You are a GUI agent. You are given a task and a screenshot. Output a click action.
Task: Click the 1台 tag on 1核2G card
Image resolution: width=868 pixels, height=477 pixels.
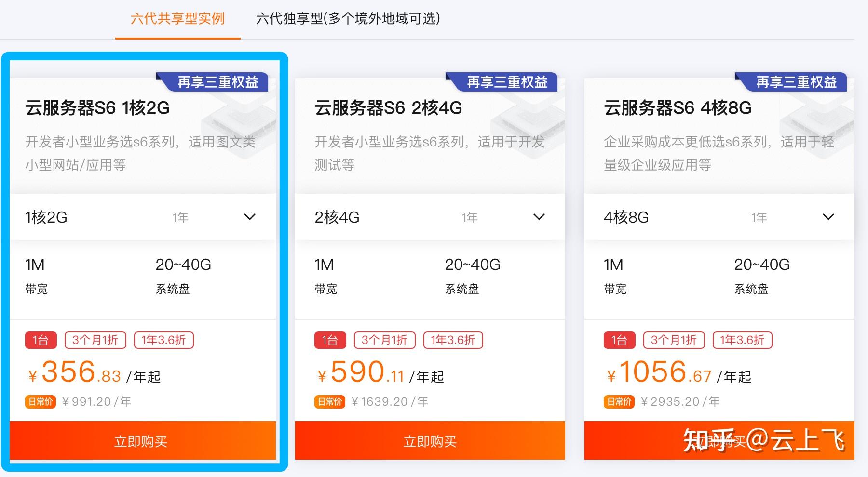[x=41, y=340]
